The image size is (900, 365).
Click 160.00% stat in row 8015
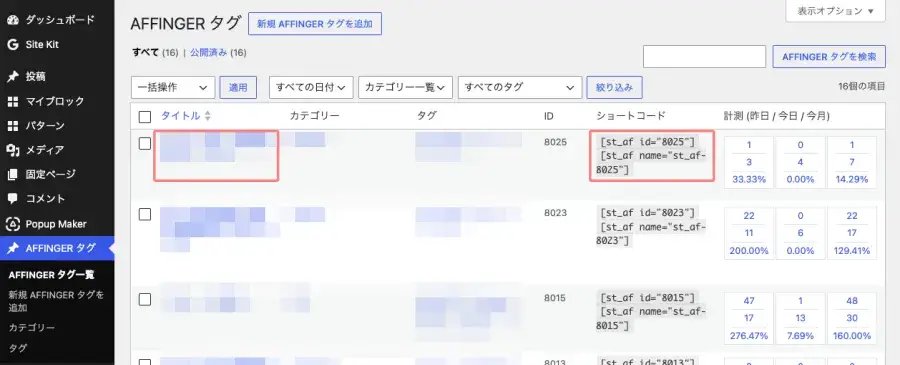click(x=852, y=336)
